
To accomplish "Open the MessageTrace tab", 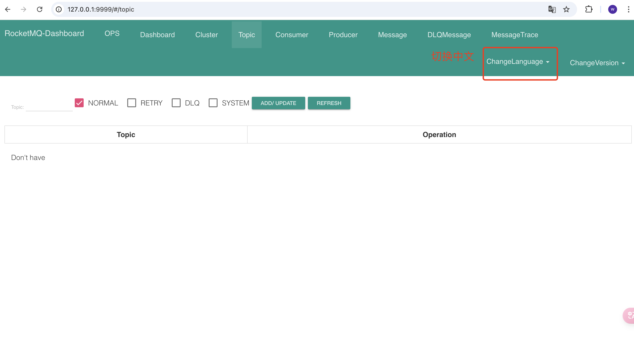I will click(x=515, y=35).
